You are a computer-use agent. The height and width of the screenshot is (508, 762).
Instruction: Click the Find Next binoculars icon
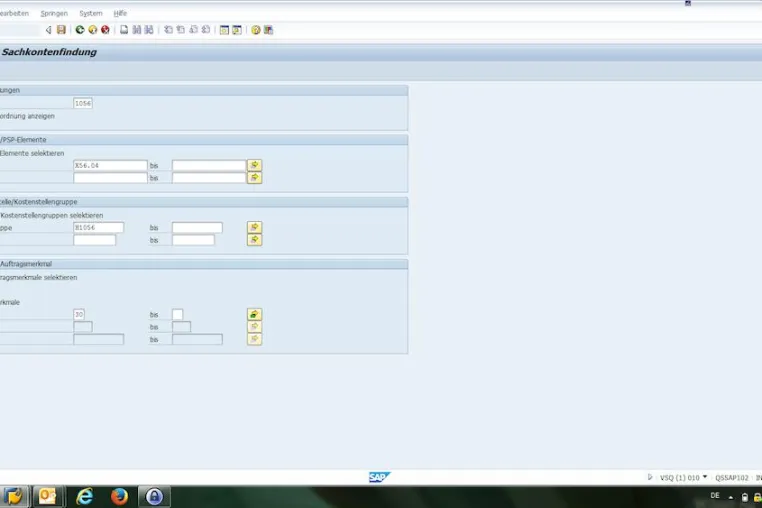[149, 30]
